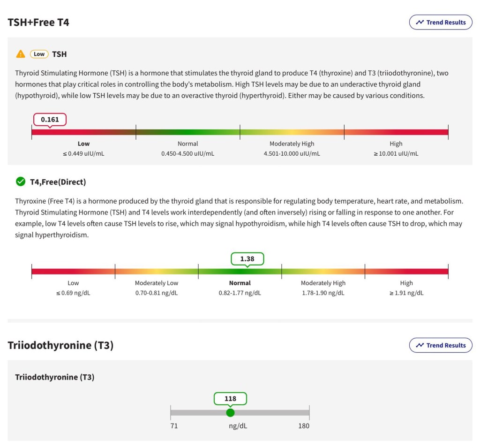Click the trend line icon in the Triiodothyronine section button
This screenshot has height=448, width=480.
[420, 345]
